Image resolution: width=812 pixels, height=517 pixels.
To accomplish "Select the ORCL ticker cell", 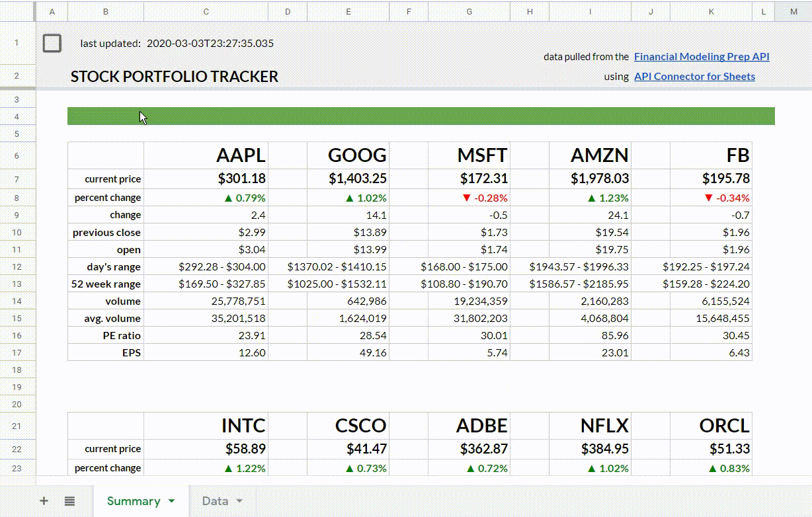I will click(711, 425).
